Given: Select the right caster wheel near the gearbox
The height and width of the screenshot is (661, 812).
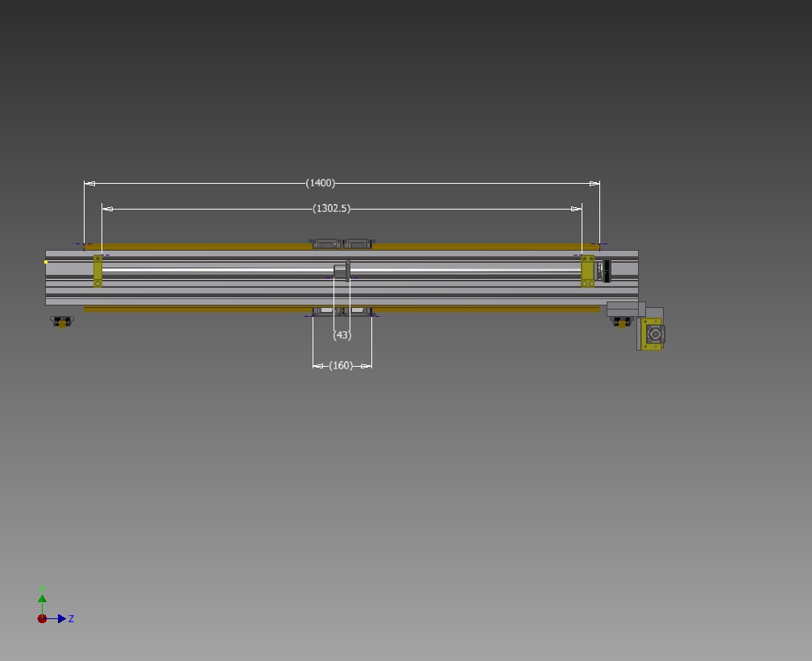Looking at the screenshot, I should pos(621,322).
